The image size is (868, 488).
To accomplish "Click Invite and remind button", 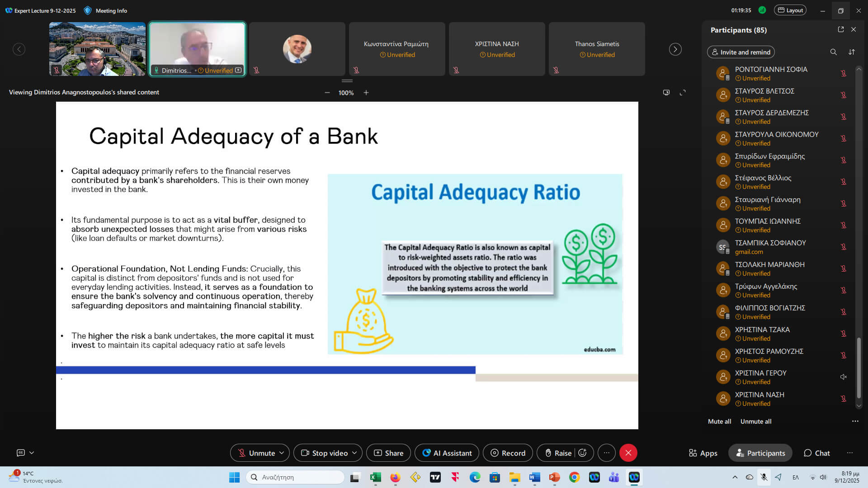I will pos(741,52).
